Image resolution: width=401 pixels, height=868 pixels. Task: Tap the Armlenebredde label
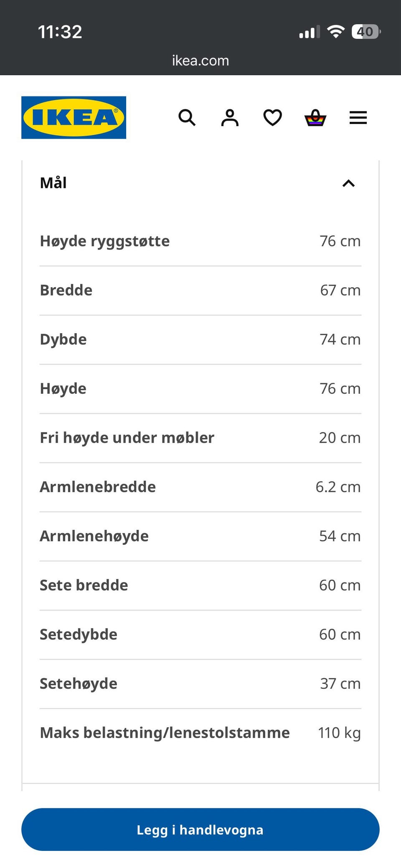coord(98,487)
